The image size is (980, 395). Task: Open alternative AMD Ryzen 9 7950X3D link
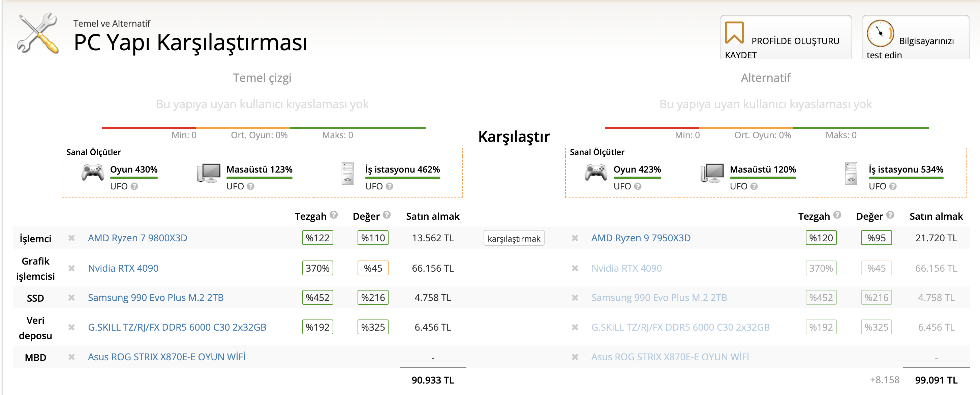[641, 238]
